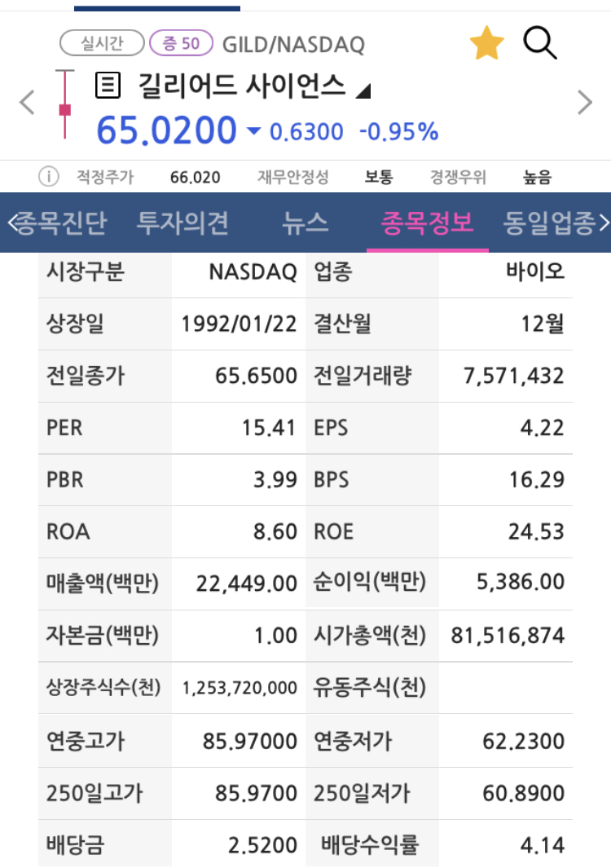Click the 재무안정성 rating 보통

point(379,177)
